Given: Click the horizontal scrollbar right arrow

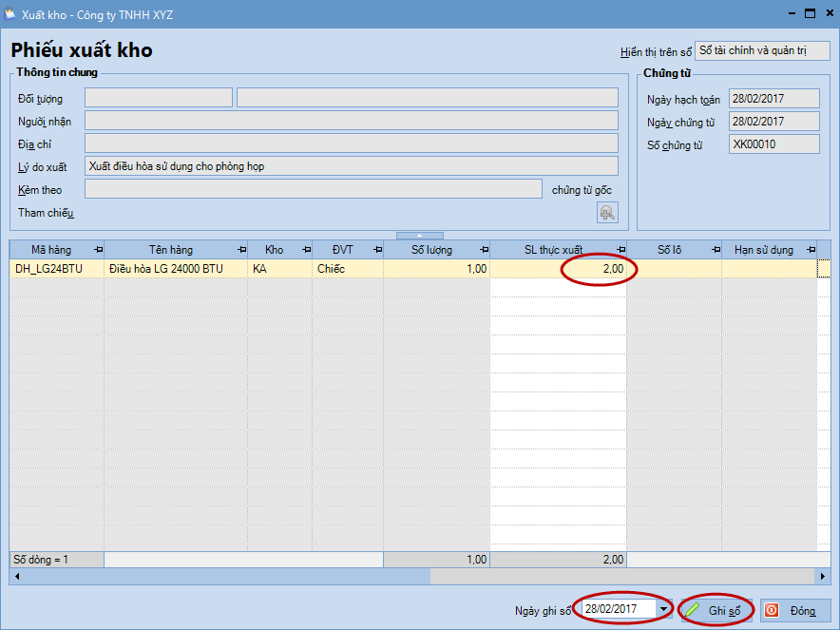Looking at the screenshot, I should [823, 577].
